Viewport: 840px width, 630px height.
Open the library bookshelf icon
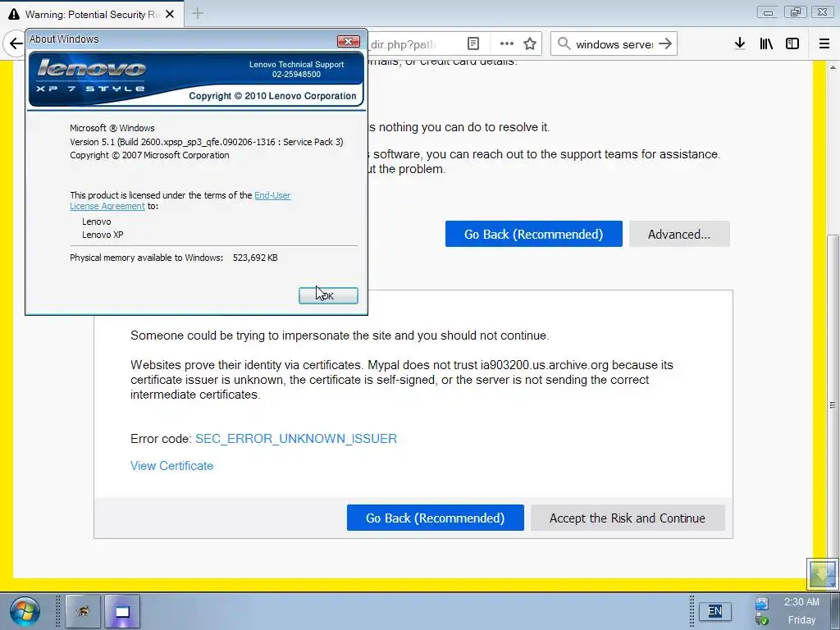pyautogui.click(x=766, y=44)
